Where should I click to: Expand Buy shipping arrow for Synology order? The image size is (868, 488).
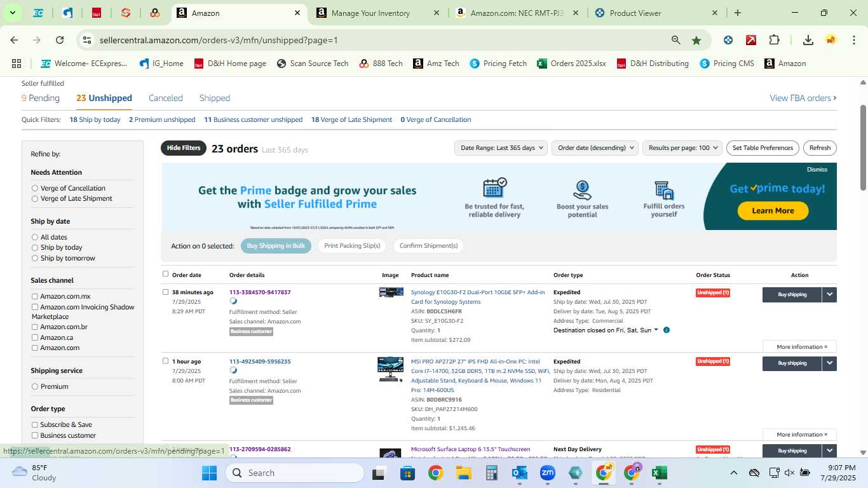(829, 294)
